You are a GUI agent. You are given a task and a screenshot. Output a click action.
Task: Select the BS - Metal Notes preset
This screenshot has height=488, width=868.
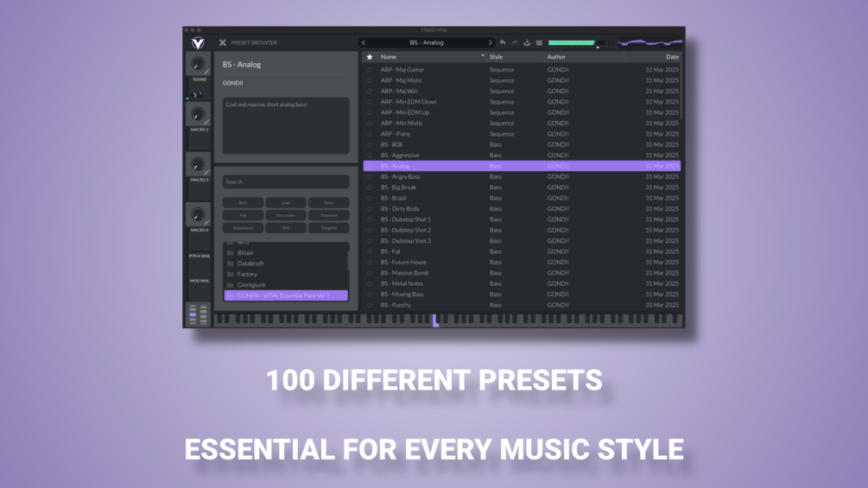click(x=522, y=284)
